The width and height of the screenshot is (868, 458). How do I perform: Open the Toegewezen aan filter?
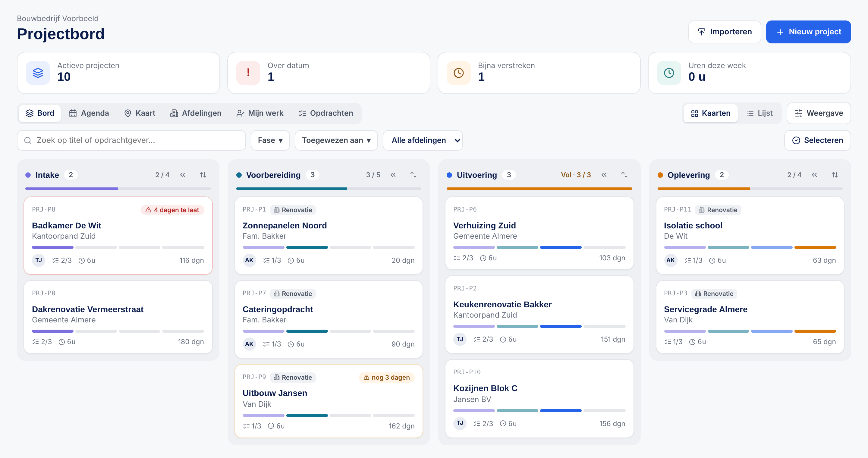336,140
